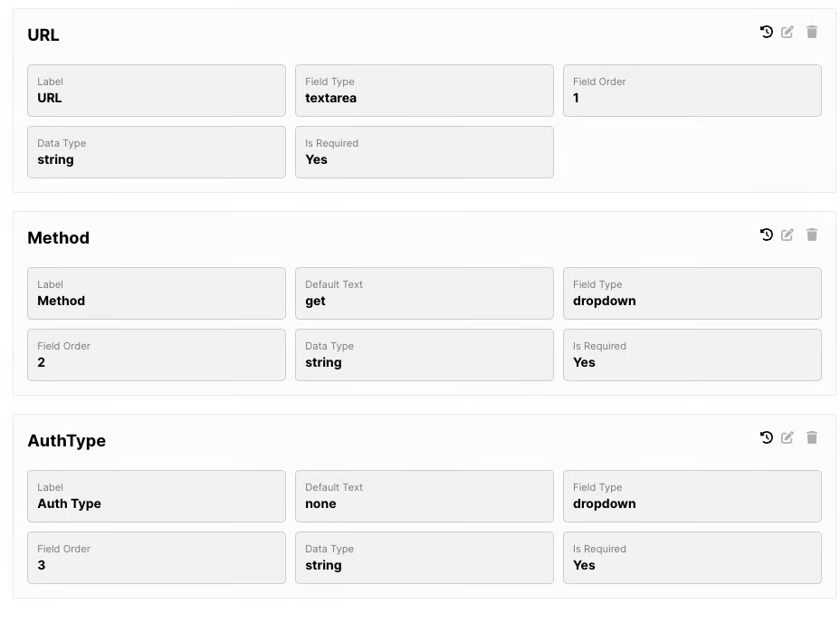Viewport: 840px width, 623px height.
Task: Click the AuthType Default Text 'none' box
Action: [424, 496]
